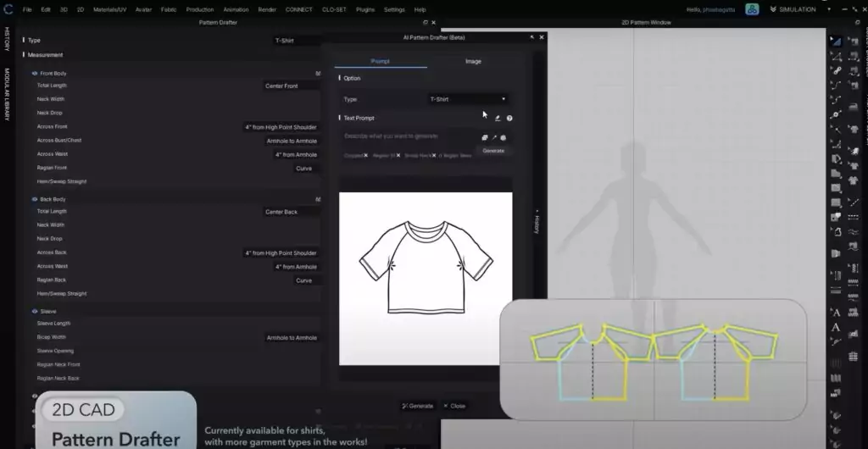Click the Generate button at dialog bottom
The height and width of the screenshot is (449, 868).
point(418,406)
